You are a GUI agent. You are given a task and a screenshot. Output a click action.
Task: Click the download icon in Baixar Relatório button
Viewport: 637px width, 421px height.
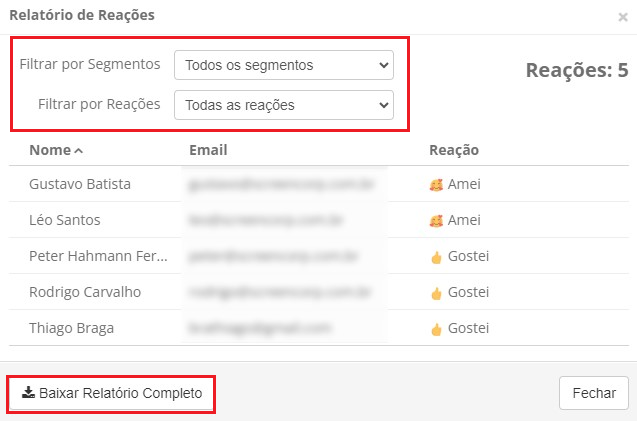pos(28,392)
